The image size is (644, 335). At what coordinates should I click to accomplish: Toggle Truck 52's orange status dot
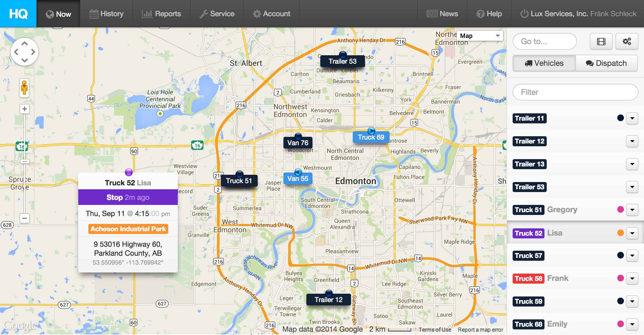click(x=621, y=233)
